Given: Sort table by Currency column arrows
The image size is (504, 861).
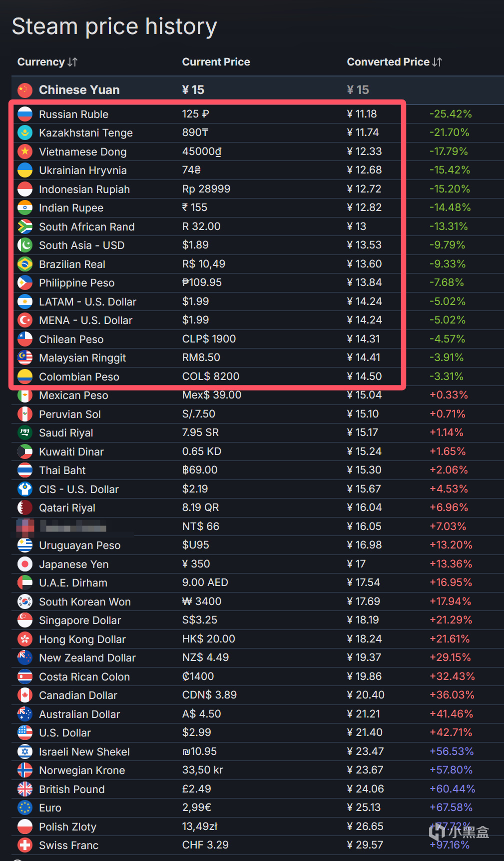Looking at the screenshot, I should coord(72,62).
